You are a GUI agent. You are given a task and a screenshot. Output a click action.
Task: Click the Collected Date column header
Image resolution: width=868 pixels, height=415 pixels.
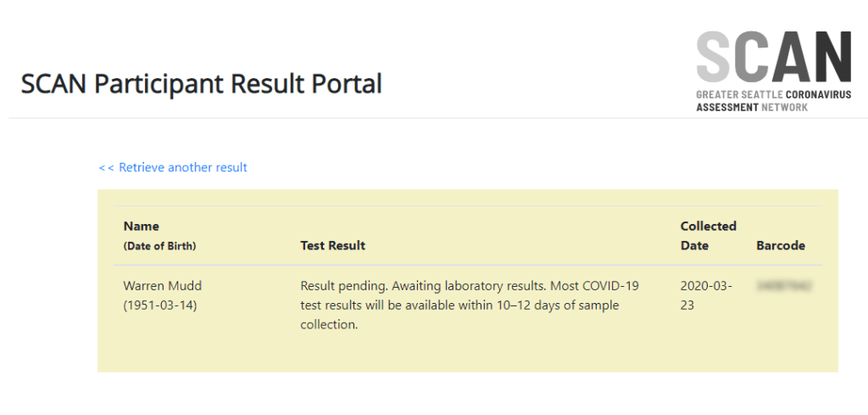click(x=708, y=235)
